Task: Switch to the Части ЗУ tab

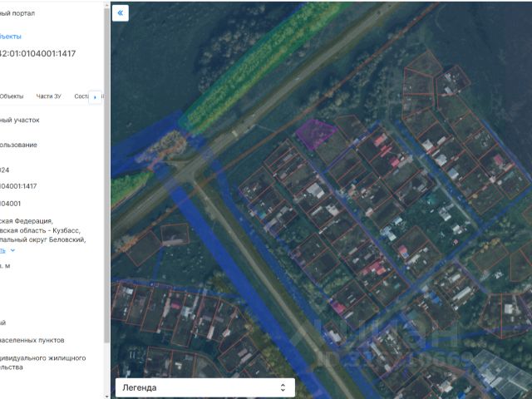Action: 48,96
